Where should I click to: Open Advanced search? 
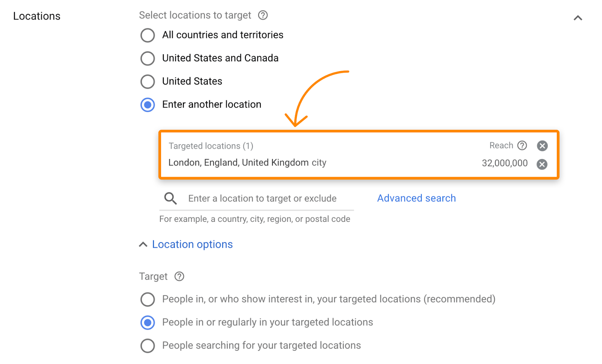point(416,198)
